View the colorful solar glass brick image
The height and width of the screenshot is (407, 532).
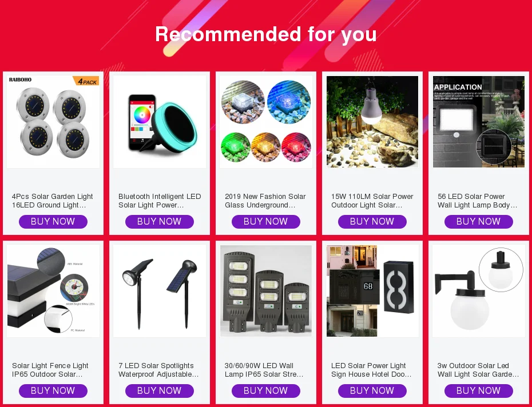(x=266, y=122)
